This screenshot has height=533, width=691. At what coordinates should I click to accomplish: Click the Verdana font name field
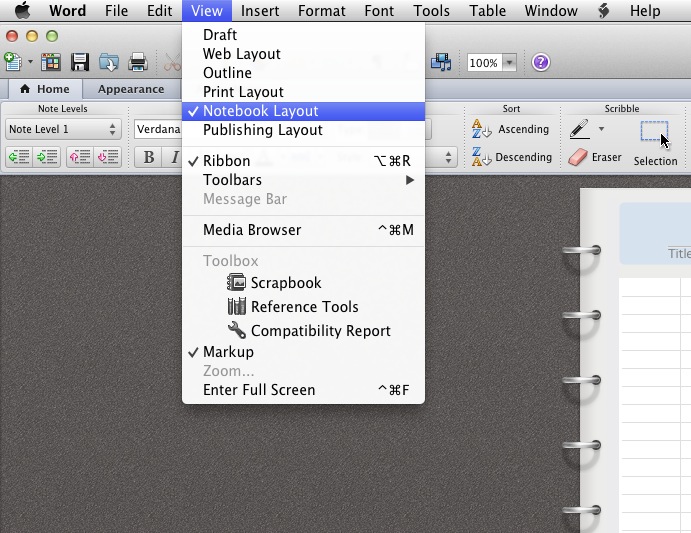(159, 129)
